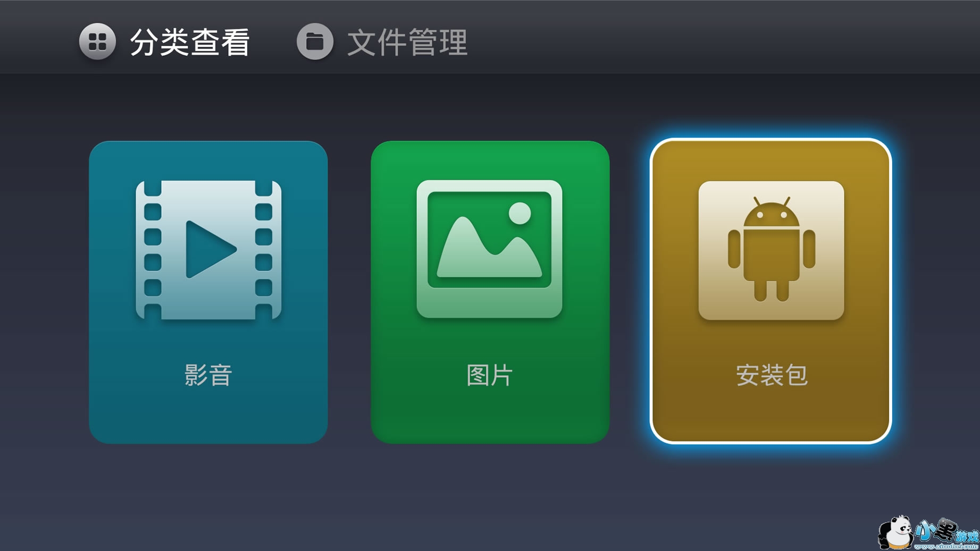Click the four-square grid icon for 分类查看
The height and width of the screenshot is (551, 980).
click(x=97, y=41)
